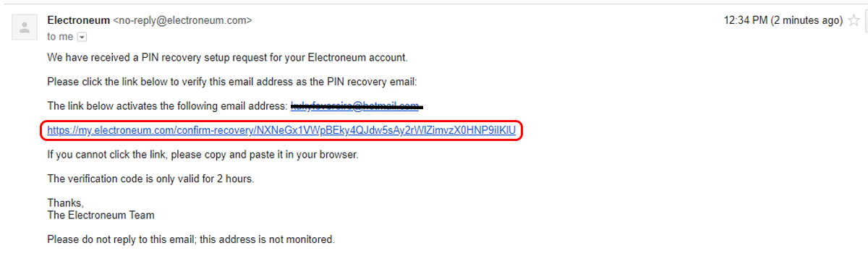Click 'The Electroneum Team' signature
The image size is (868, 261).
101,215
